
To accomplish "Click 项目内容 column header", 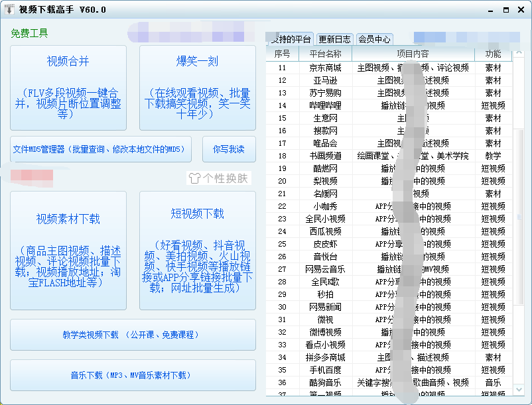I will [x=413, y=54].
